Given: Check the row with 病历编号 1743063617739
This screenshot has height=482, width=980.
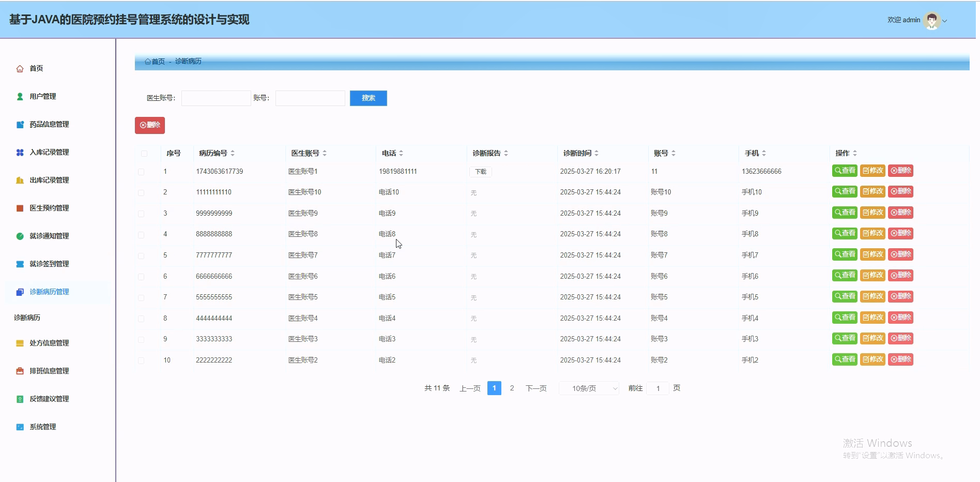Looking at the screenshot, I should [141, 172].
